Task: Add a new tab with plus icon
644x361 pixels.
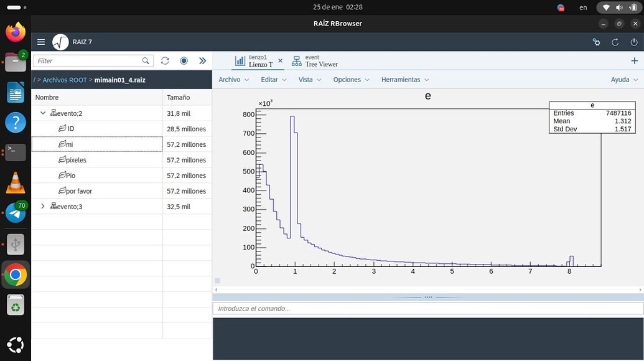Action: 634,61
